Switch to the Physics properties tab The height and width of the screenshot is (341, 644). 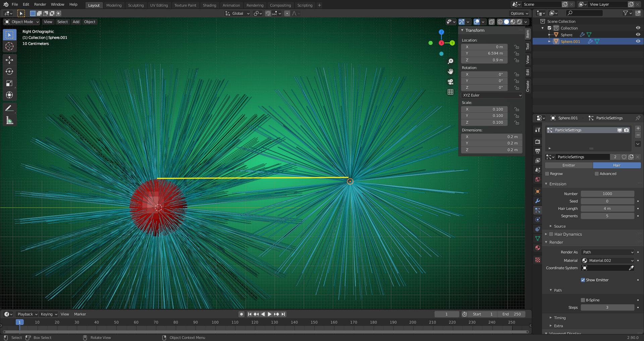538,220
